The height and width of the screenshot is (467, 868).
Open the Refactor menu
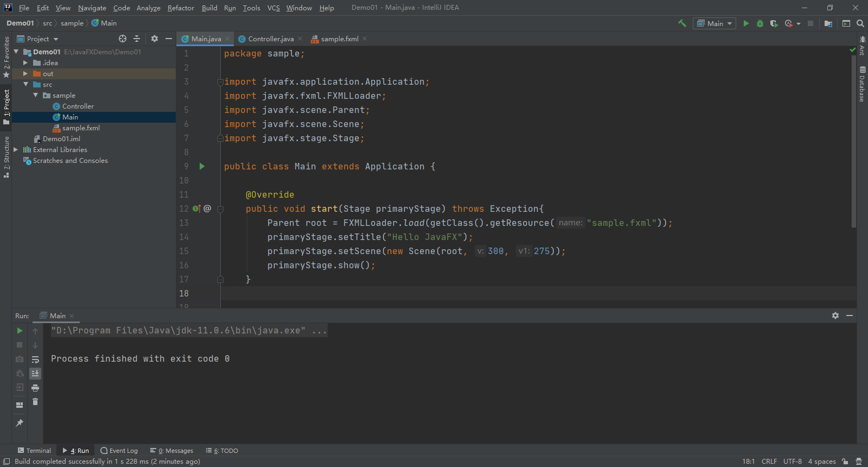(x=181, y=8)
